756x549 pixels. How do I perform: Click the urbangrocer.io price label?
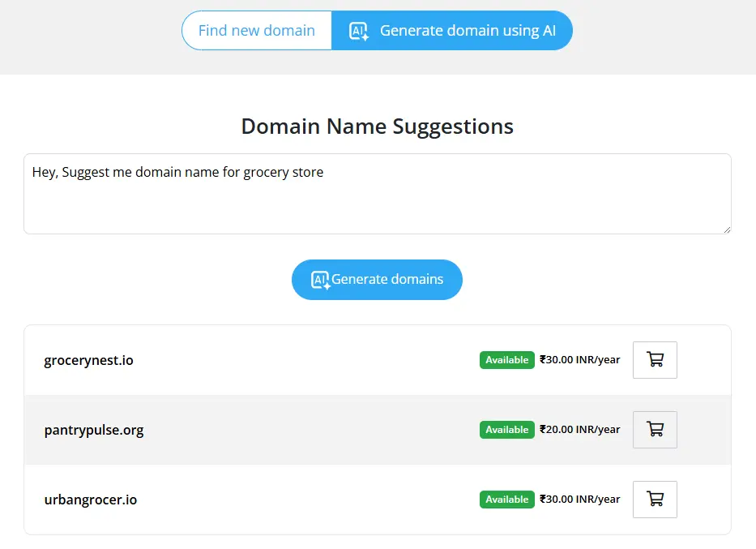pyautogui.click(x=579, y=499)
